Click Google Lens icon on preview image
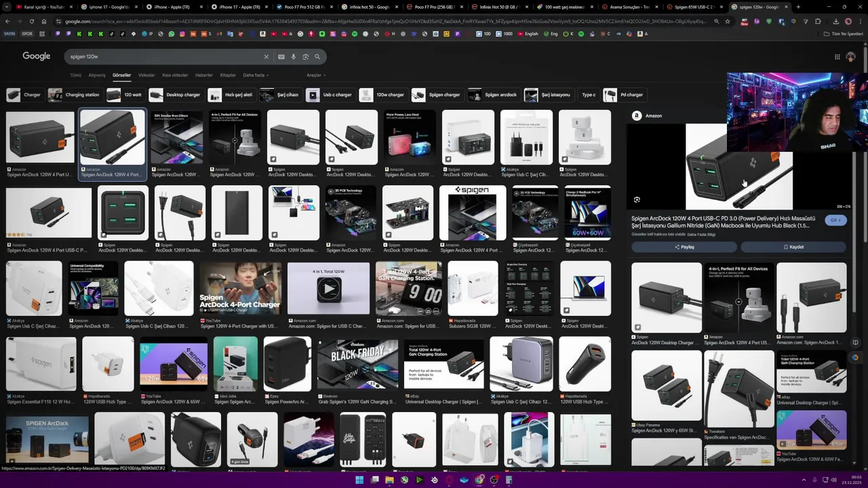 [637, 200]
